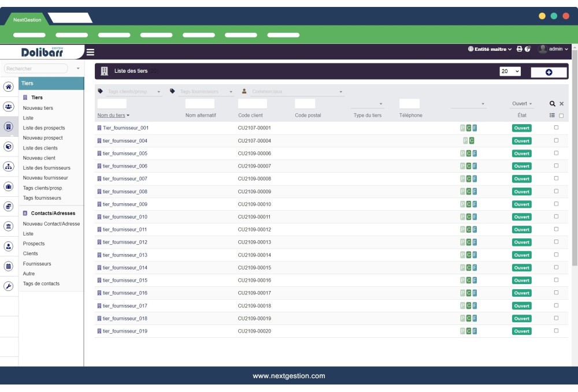The image size is (578, 392).
Task: Toggle the checkbox on Tier_fournisseur_001 row
Action: [x=556, y=128]
